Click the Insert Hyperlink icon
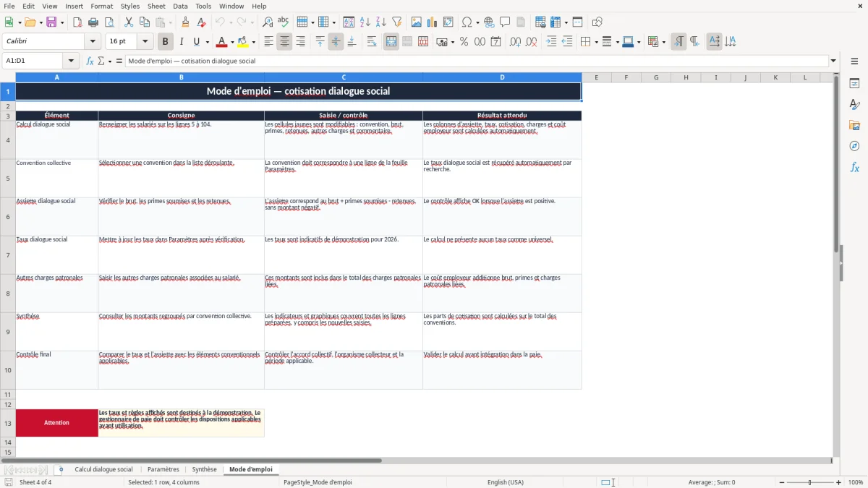868x488 pixels. pyautogui.click(x=489, y=22)
